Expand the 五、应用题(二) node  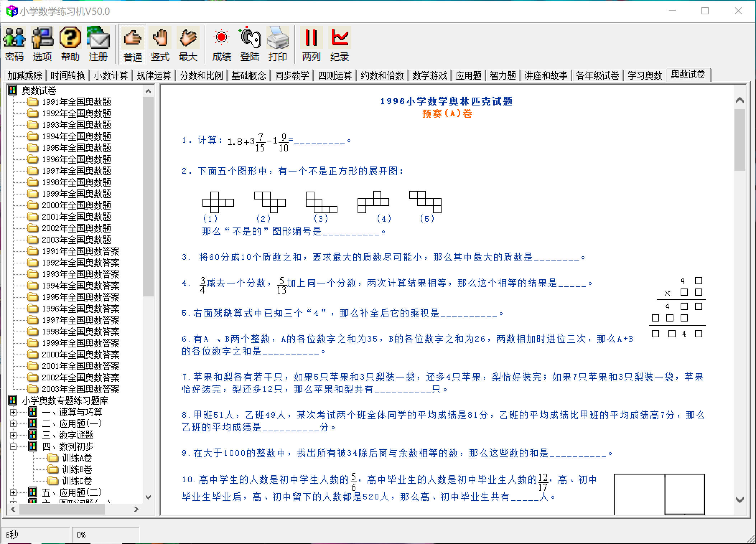(13, 492)
